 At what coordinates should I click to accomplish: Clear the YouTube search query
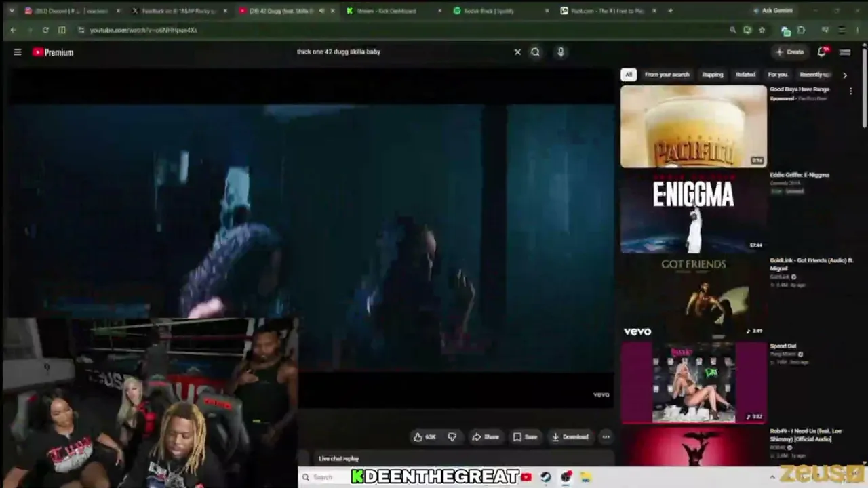coord(517,52)
